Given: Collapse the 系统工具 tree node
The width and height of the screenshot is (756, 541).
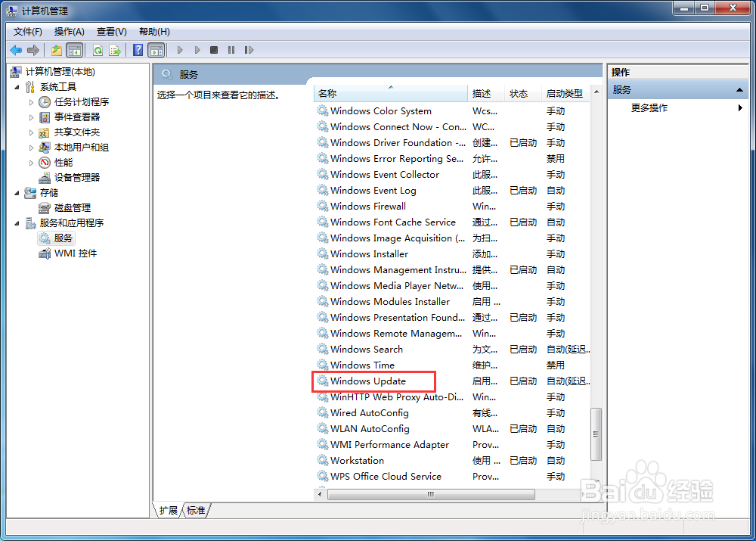Looking at the screenshot, I should 17,87.
